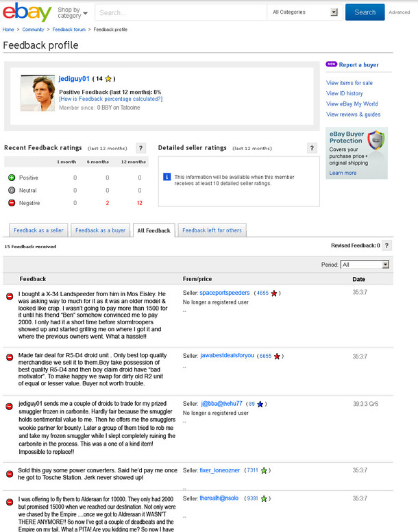Viewport: 418px width, 532px height.
Task: Click the help icon beside Recent Feedback ratings
Action: coord(140,148)
